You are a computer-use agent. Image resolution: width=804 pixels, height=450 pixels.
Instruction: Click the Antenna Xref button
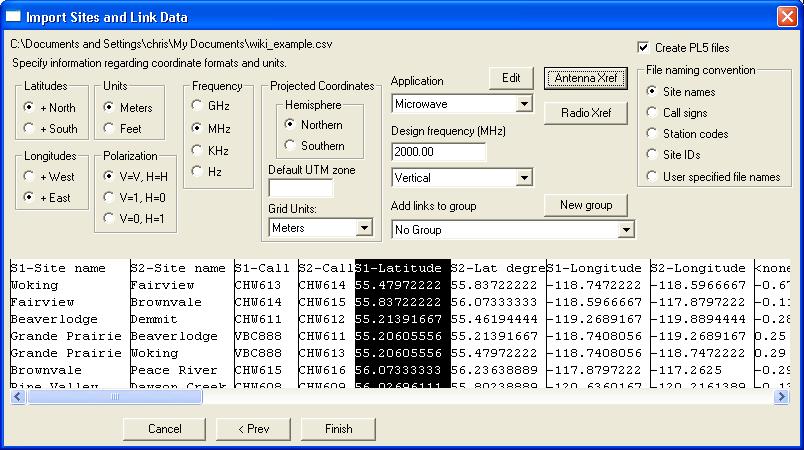[585, 78]
